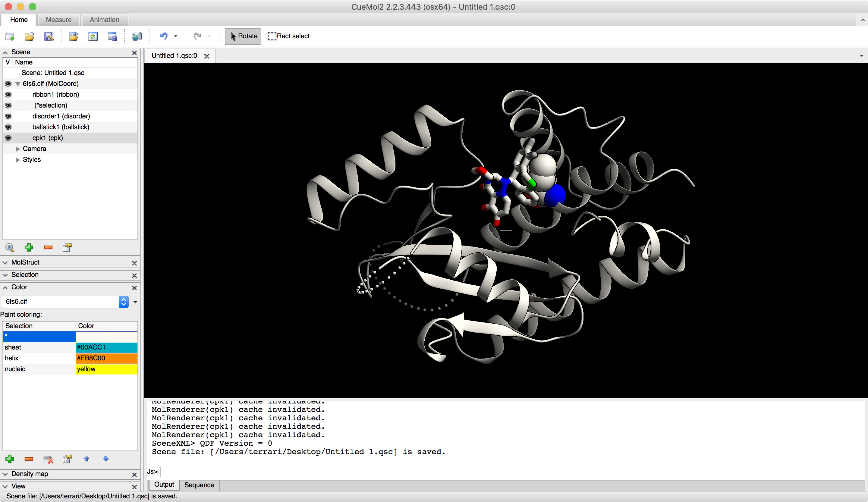Click the Js> command input field

(511, 472)
